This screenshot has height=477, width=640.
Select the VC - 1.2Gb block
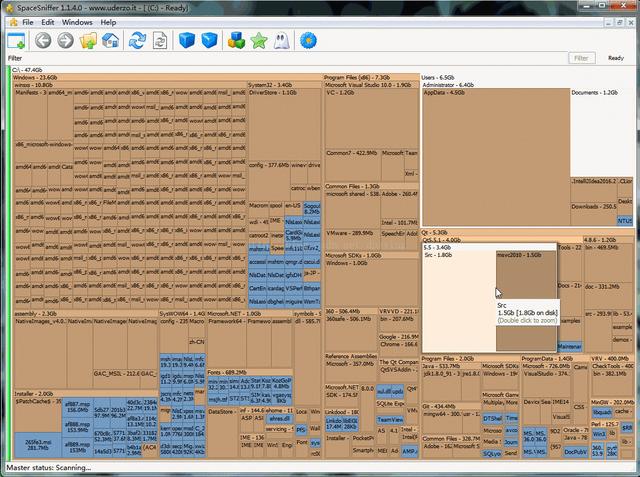pyautogui.click(x=372, y=119)
